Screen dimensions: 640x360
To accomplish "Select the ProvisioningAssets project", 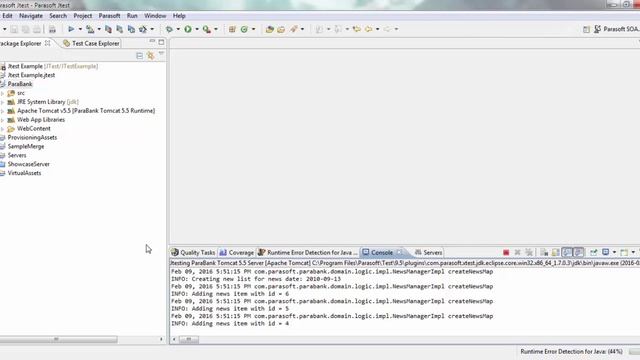I will click(x=32, y=138).
